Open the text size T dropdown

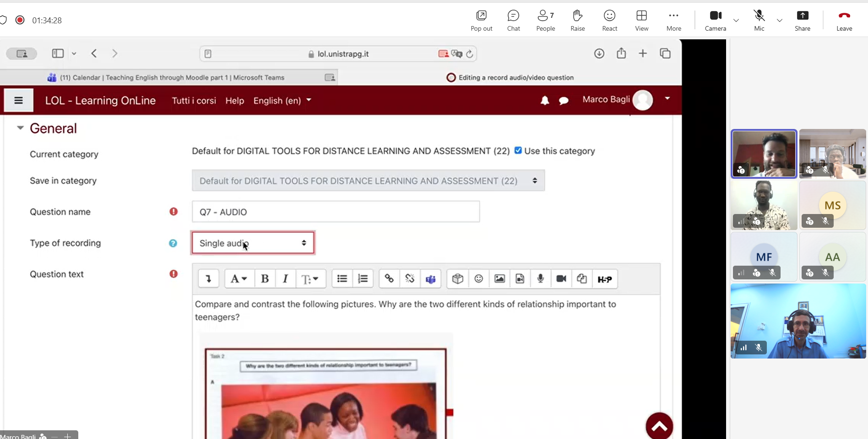[310, 279]
